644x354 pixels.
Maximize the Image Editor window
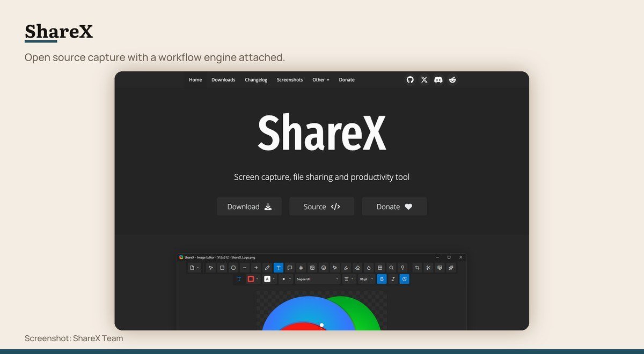449,257
